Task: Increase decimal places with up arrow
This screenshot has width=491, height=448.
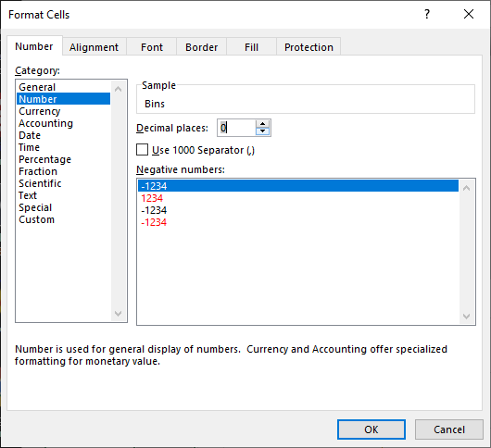Action: tap(262, 124)
